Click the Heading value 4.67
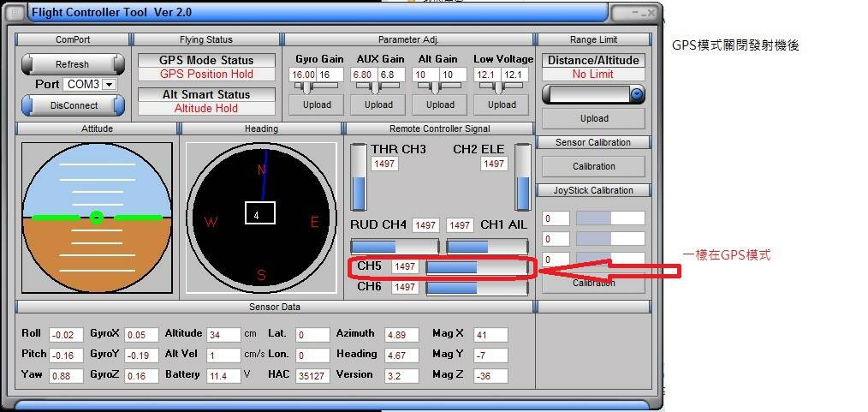 click(x=401, y=355)
